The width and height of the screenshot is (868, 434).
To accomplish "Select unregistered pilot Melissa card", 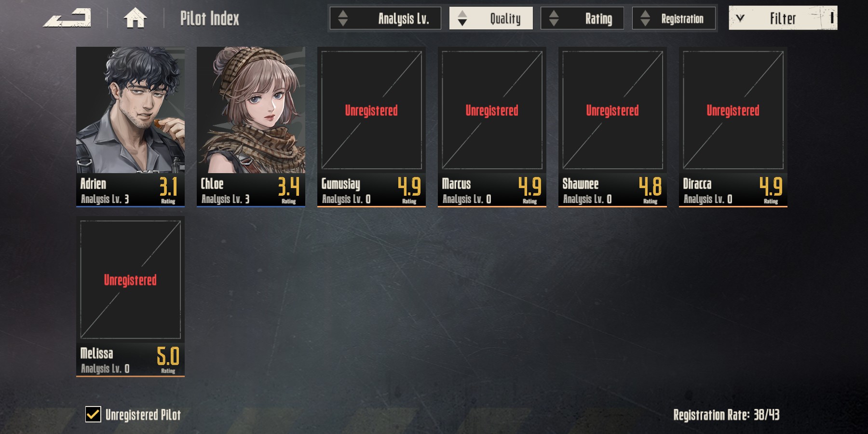I will [130, 297].
